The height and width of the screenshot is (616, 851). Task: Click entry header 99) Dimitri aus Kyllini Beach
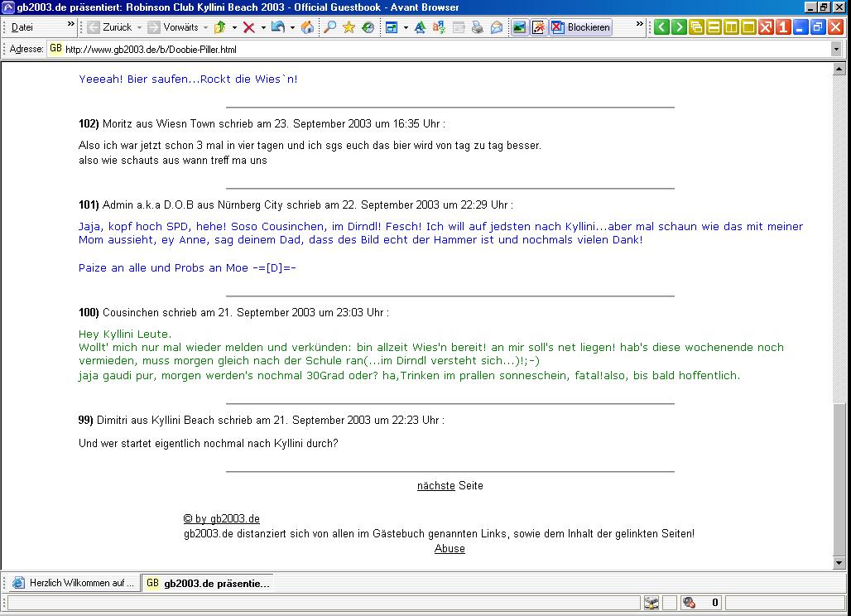pyautogui.click(x=262, y=420)
